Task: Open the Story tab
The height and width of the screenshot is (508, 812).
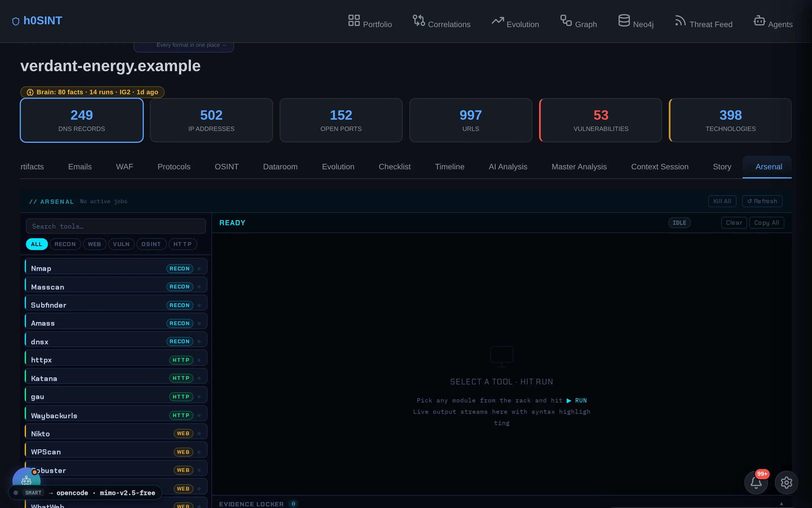Action: (722, 167)
